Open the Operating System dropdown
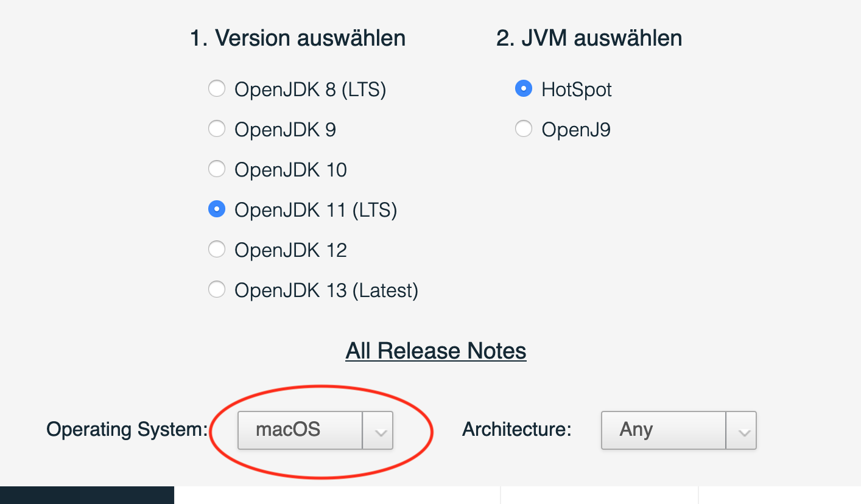Image resolution: width=861 pixels, height=504 pixels. click(x=300, y=430)
